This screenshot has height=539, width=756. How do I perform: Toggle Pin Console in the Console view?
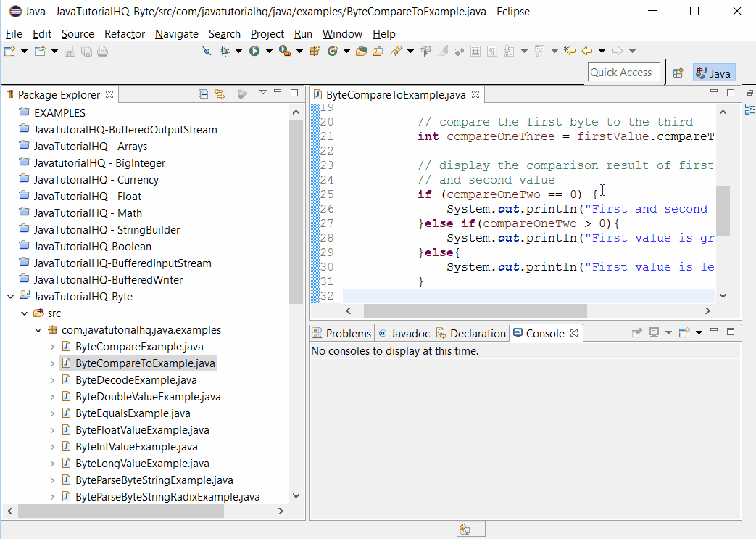(637, 332)
